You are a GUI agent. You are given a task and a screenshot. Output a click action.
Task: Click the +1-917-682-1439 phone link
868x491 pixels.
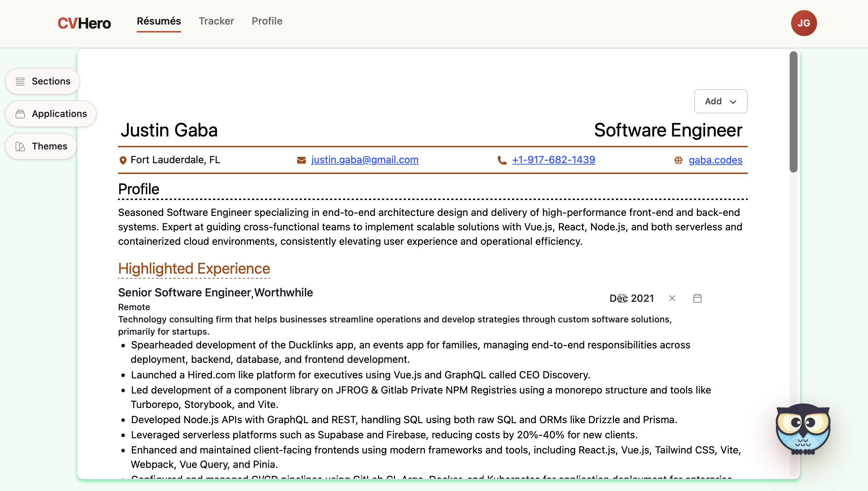coord(554,160)
